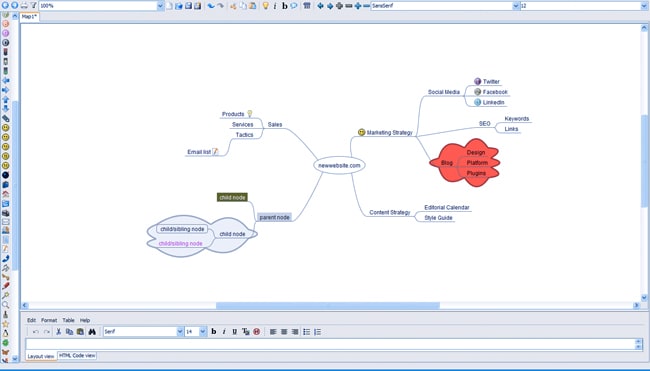Select the magnifying glass icon in left icon bar

pyautogui.click(x=5, y=305)
